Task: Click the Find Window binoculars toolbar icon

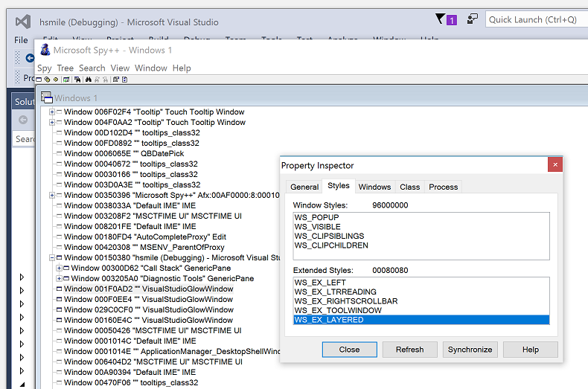Action: tap(89, 80)
